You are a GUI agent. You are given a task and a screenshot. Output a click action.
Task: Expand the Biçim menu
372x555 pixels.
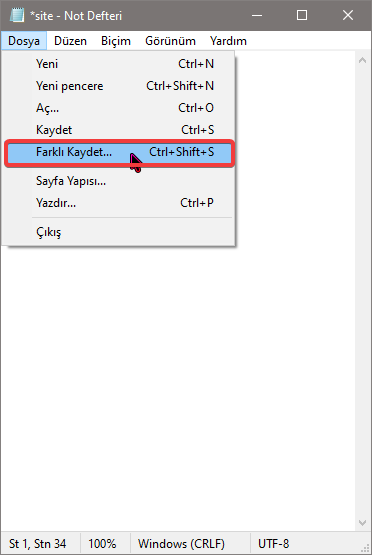point(116,41)
